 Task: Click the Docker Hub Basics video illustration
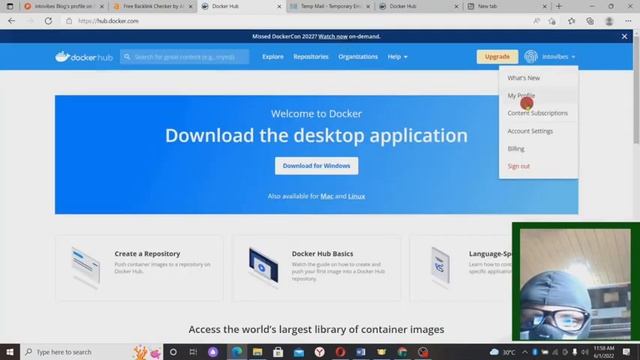[x=263, y=267]
